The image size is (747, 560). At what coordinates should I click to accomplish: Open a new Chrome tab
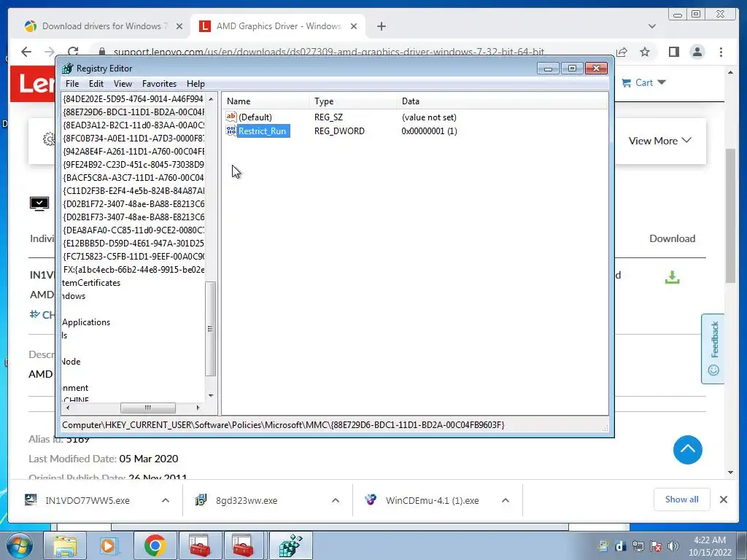[x=381, y=26]
